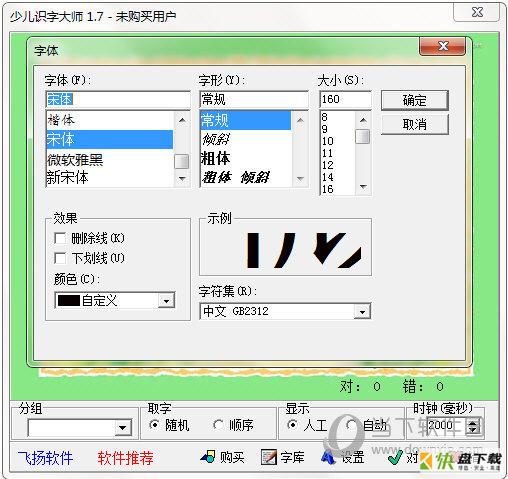This screenshot has height=479, width=508.
Task: Select size 9 in the list
Action: 337,129
